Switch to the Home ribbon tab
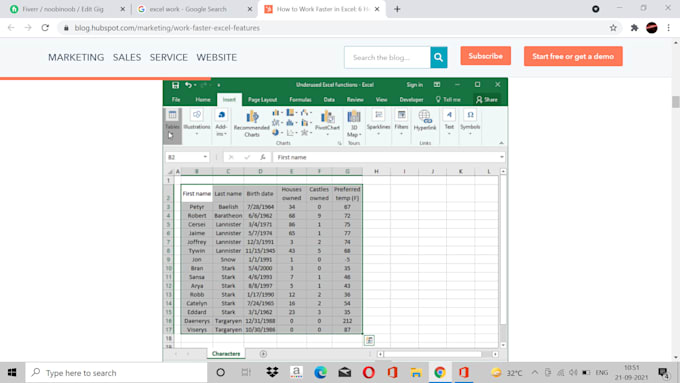The width and height of the screenshot is (680, 383). [x=203, y=100]
